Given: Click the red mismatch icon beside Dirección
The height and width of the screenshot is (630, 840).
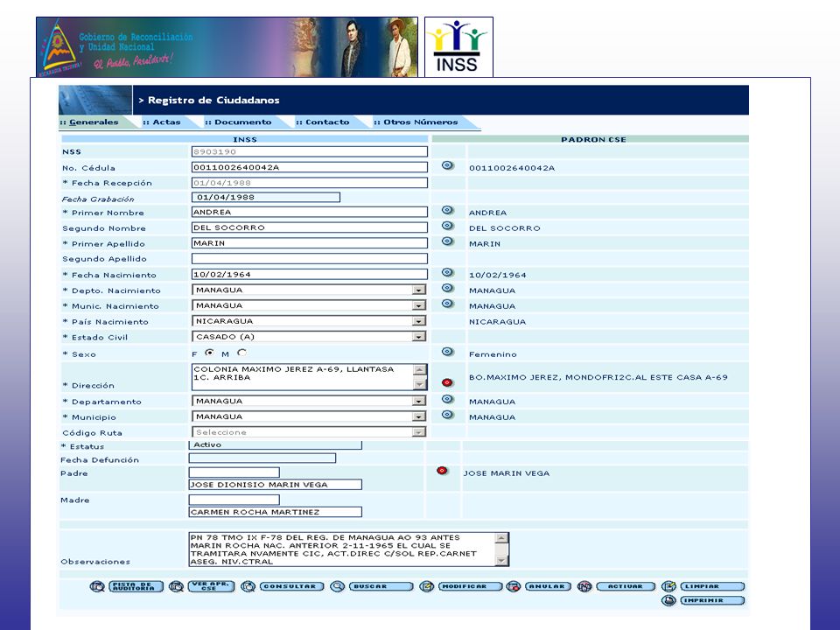Looking at the screenshot, I should click(447, 382).
